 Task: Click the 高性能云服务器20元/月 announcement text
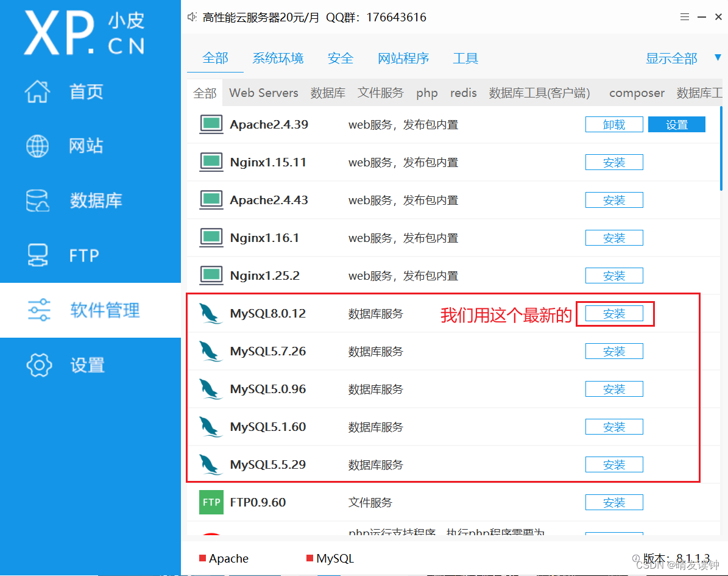click(261, 17)
